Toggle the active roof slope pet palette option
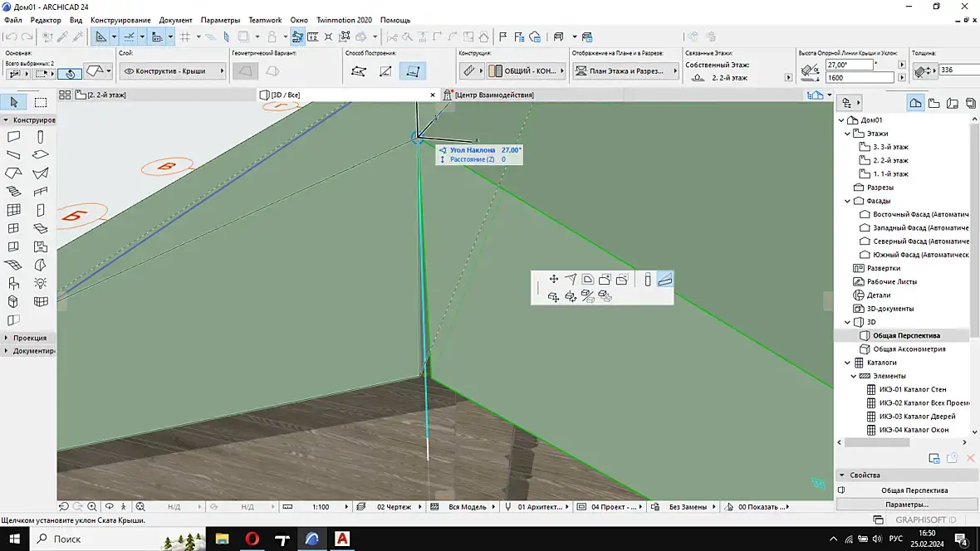Viewport: 980px width, 551px height. click(x=665, y=280)
